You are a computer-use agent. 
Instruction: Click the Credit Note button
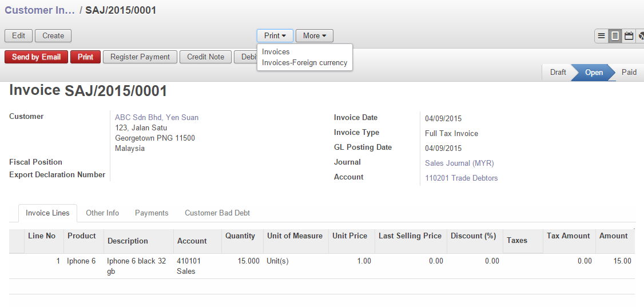pos(205,57)
